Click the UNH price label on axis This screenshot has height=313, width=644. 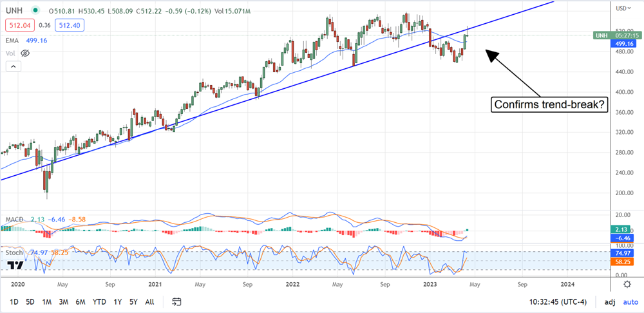pos(601,35)
